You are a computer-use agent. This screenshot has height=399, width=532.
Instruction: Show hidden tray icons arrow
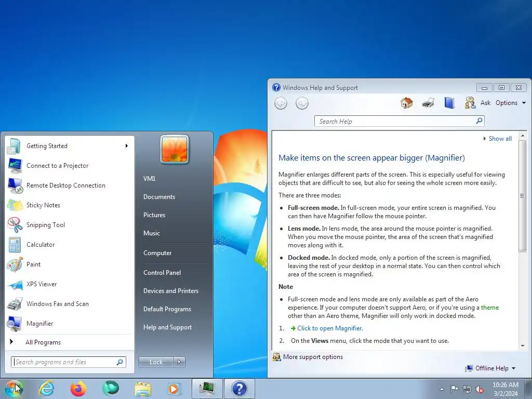point(442,389)
